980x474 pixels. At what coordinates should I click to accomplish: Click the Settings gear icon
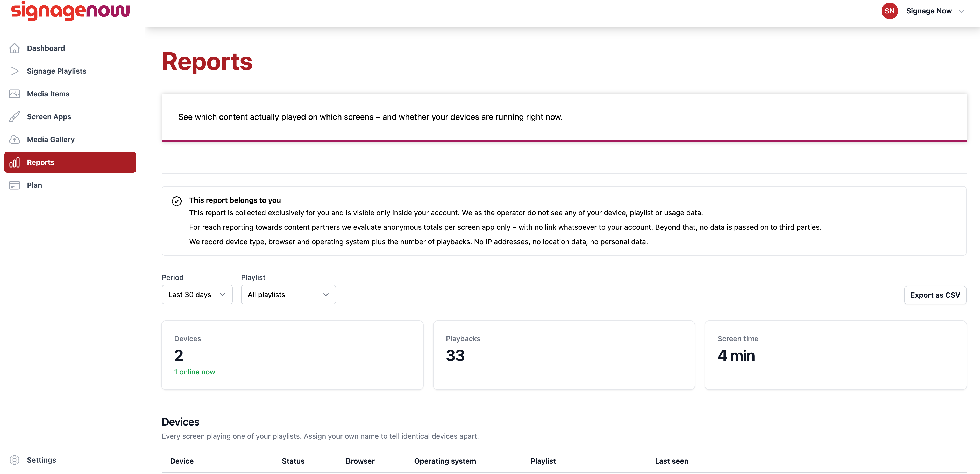[x=15, y=460]
